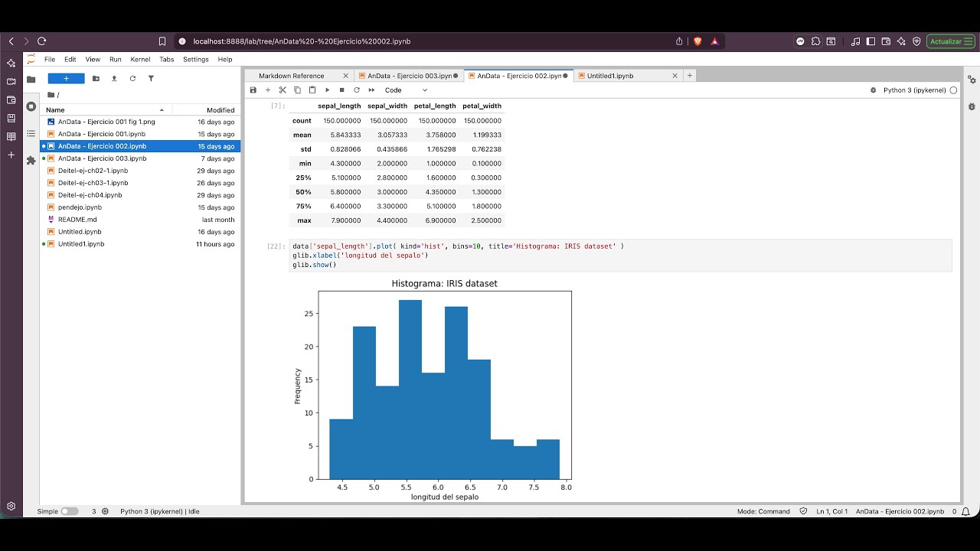Select Deitel-ej-ch02-1.ipynb in file list

tap(141, 171)
